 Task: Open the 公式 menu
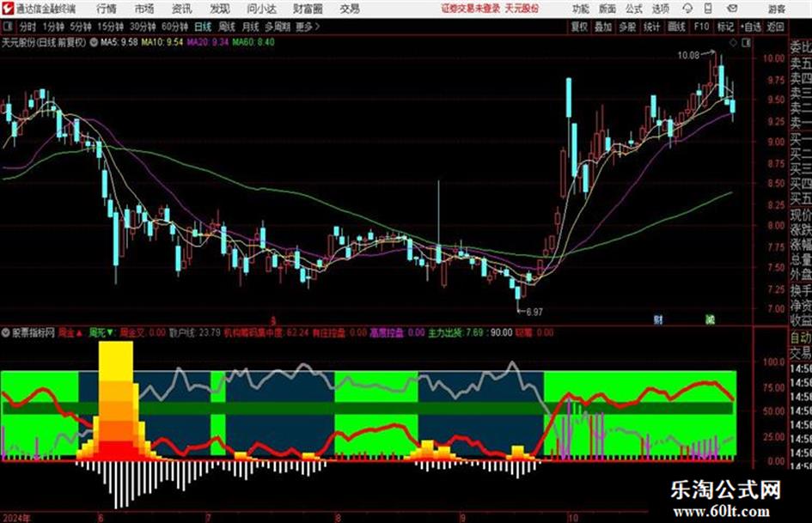pos(634,9)
